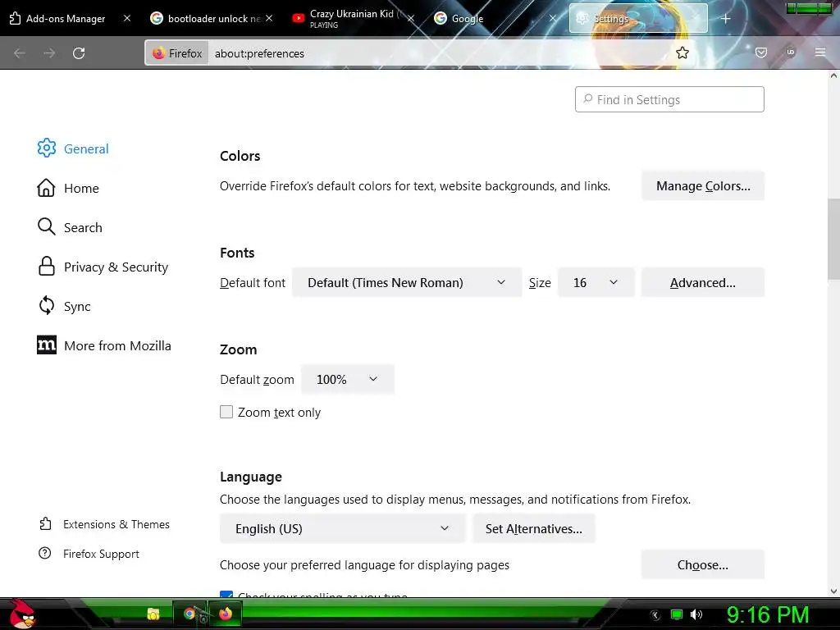Reload the current page
Image resolution: width=840 pixels, height=630 pixels.
(79, 53)
